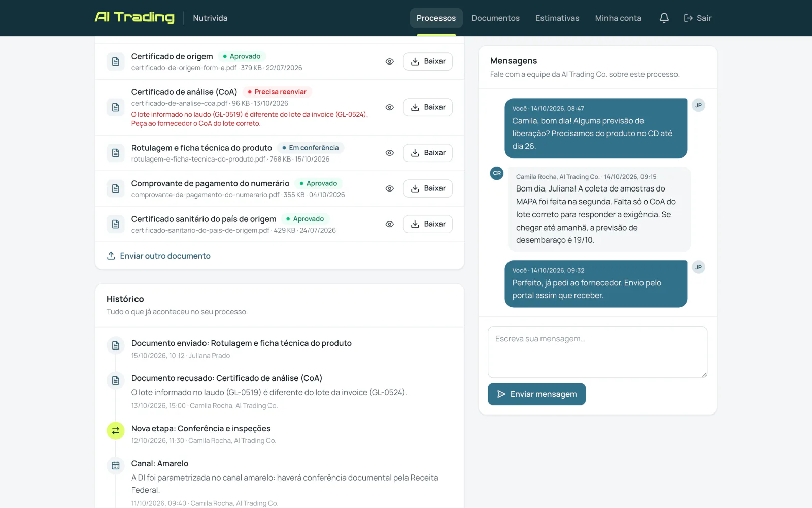Log out with Sair

(x=698, y=18)
